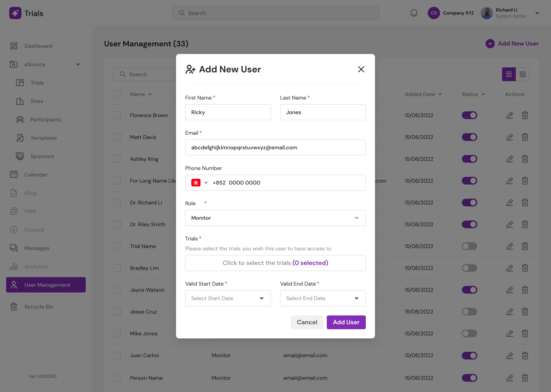Open the phone country code dropdown arrow
Viewport: 551px width, 392px height.
coord(205,183)
